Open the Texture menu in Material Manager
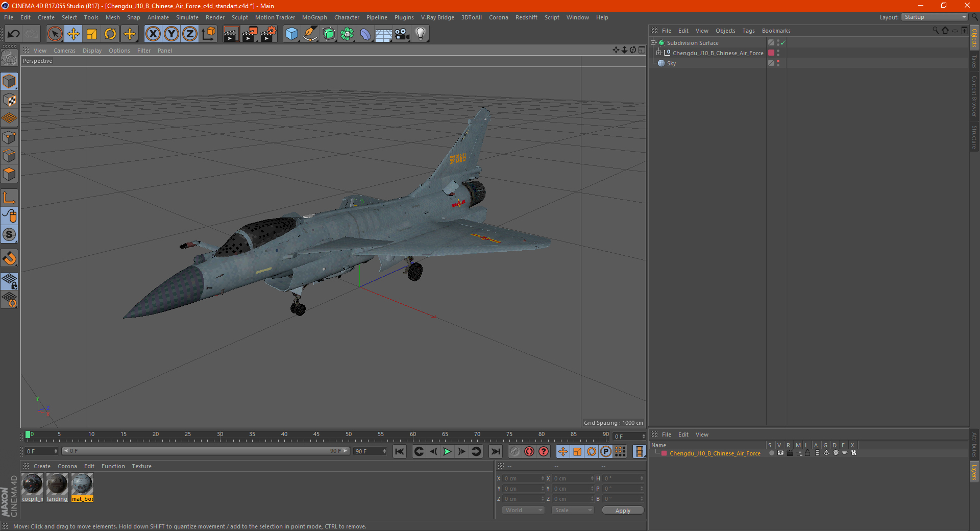The height and width of the screenshot is (531, 980). pos(141,466)
